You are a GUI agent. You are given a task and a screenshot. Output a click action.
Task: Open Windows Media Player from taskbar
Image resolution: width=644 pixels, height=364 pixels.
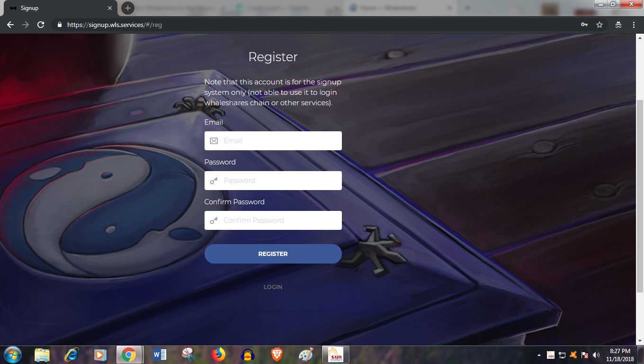click(100, 355)
